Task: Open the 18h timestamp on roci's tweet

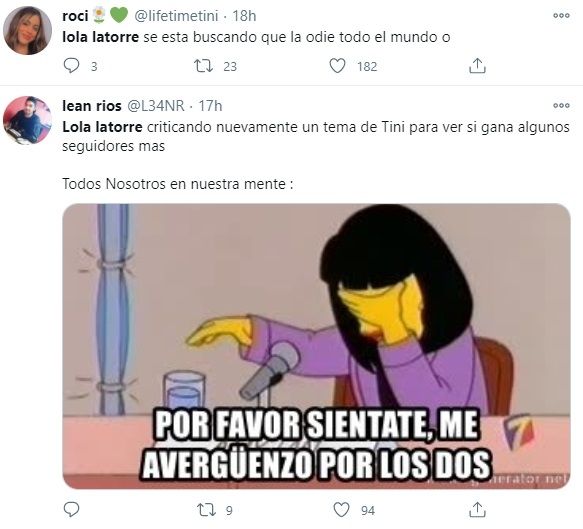Action: pyautogui.click(x=244, y=16)
